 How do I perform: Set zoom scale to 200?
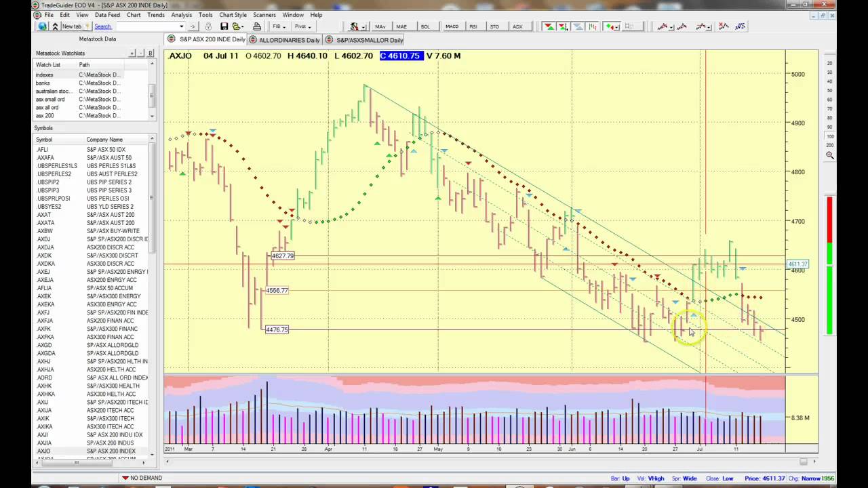point(830,145)
